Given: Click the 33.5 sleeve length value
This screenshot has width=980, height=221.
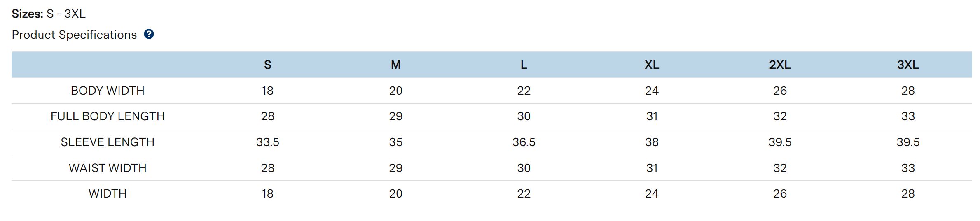Looking at the screenshot, I should click(x=267, y=142).
